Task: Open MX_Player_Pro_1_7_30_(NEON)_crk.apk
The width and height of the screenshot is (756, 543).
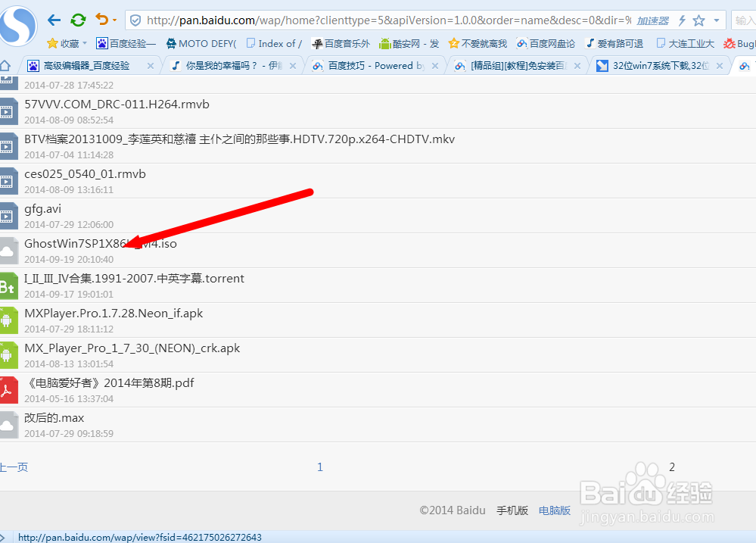Action: pyautogui.click(x=132, y=348)
